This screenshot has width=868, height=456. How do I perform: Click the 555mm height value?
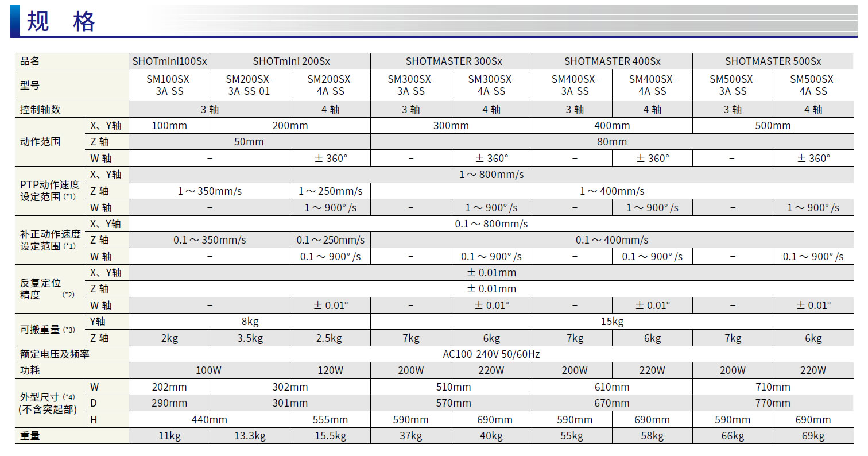pyautogui.click(x=330, y=420)
